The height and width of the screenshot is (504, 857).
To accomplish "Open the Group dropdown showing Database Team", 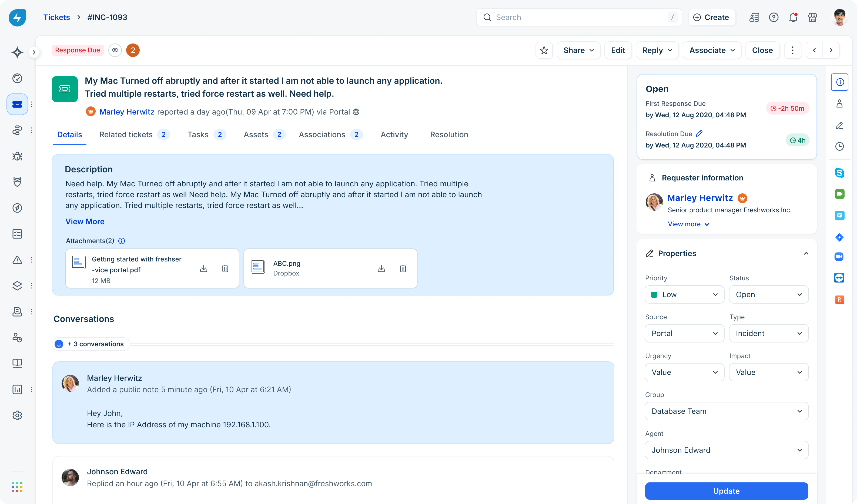I will 726,411.
